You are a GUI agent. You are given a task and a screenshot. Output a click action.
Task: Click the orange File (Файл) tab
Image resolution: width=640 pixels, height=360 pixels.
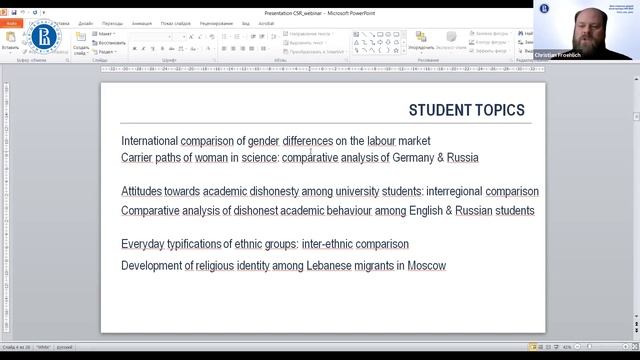(11, 23)
